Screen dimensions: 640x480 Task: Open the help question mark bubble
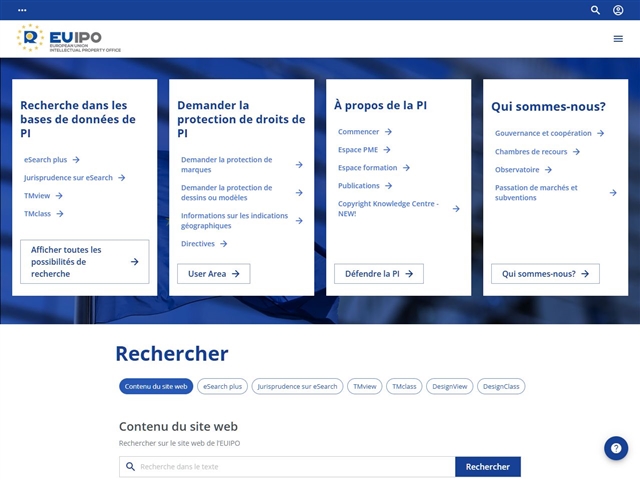coord(616,448)
